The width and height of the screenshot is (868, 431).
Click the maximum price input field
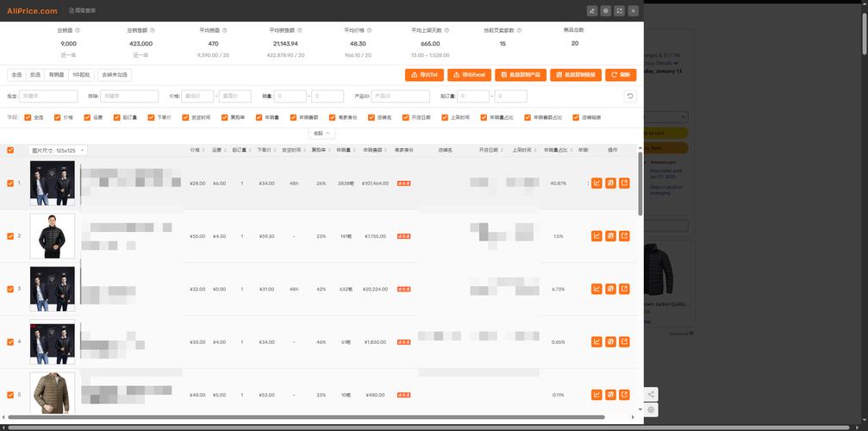coord(234,97)
